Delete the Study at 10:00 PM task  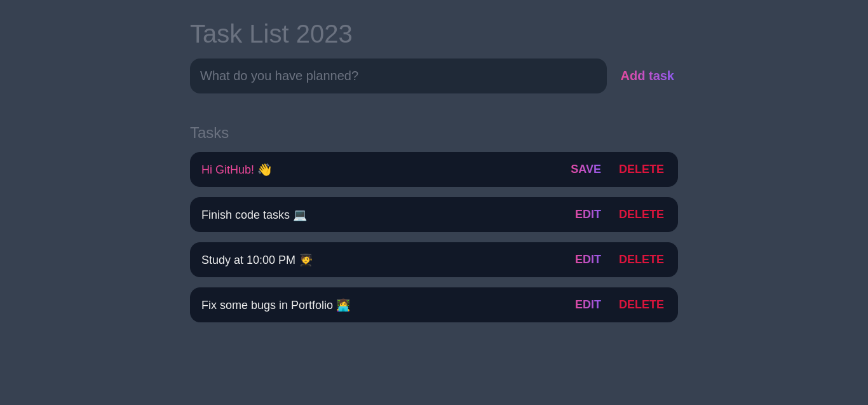(x=641, y=259)
